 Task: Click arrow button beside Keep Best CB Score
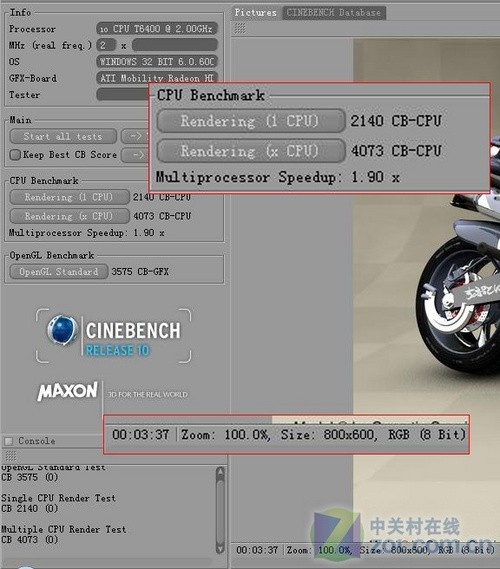[135, 155]
